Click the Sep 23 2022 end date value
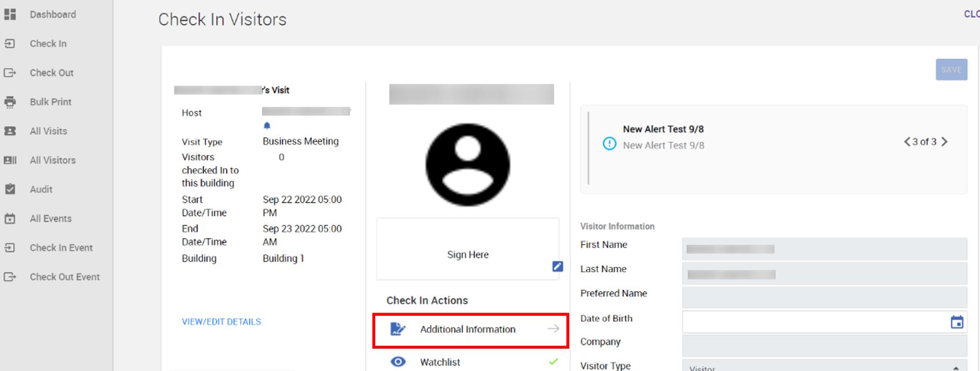This screenshot has width=980, height=371. click(302, 235)
